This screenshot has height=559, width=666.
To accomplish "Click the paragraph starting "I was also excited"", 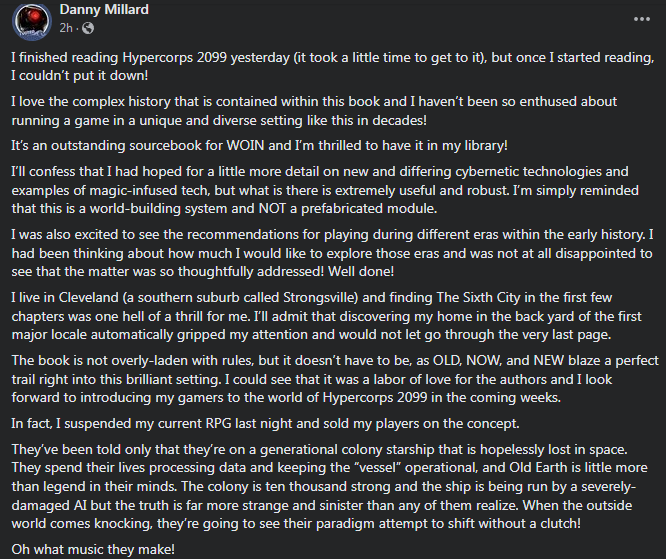I will (332, 253).
